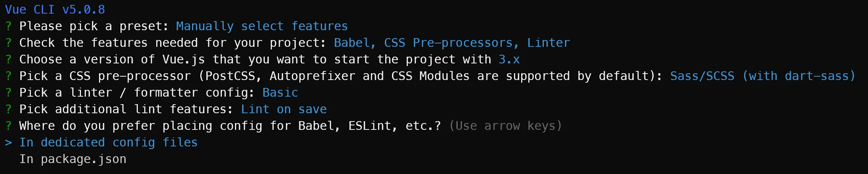Click the "Manually select features" preset answer

pos(262,26)
